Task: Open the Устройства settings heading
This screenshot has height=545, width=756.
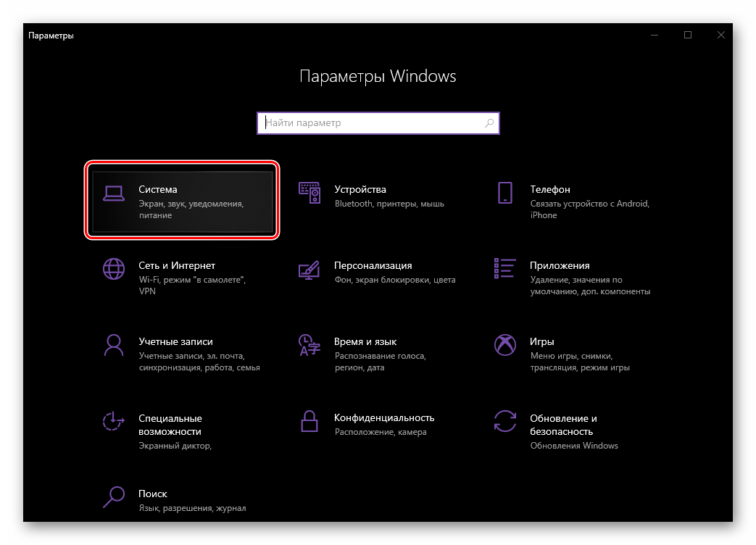Action: pyautogui.click(x=360, y=189)
